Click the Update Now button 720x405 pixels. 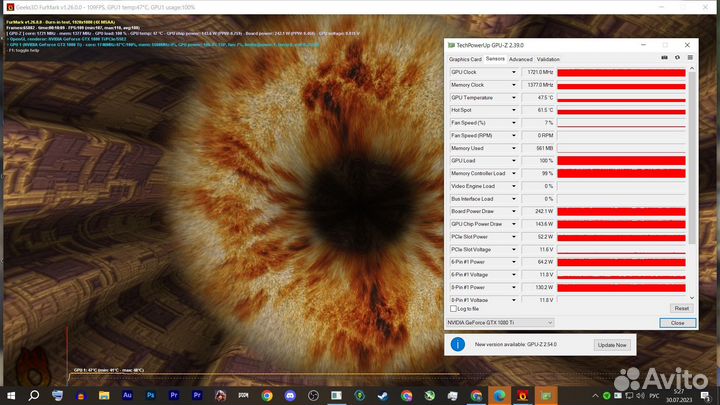pyautogui.click(x=612, y=344)
